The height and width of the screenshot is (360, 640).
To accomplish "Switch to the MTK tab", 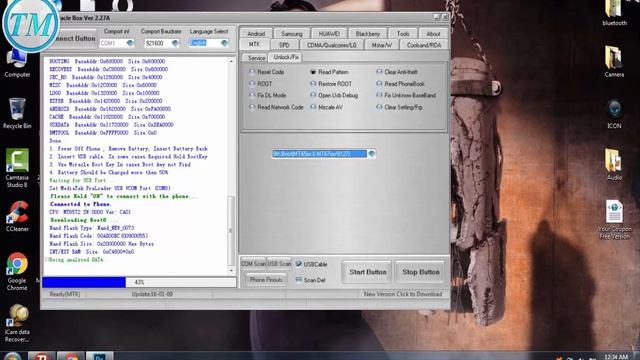I will 254,44.
